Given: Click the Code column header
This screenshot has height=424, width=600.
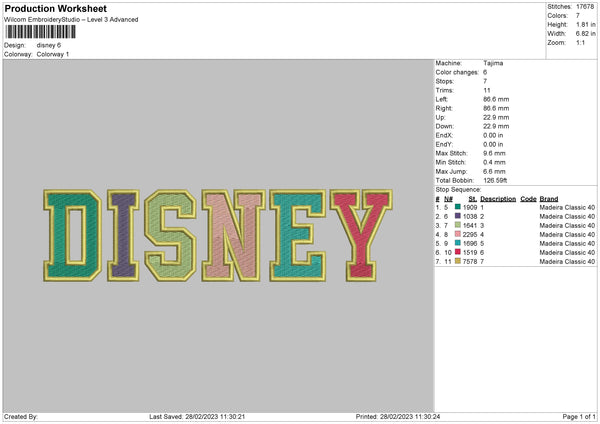Looking at the screenshot, I should pos(528,199).
